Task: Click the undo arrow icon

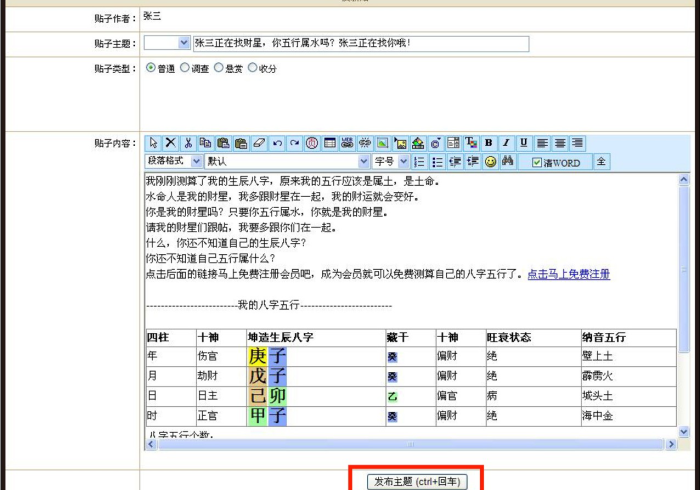Action: tap(277, 143)
